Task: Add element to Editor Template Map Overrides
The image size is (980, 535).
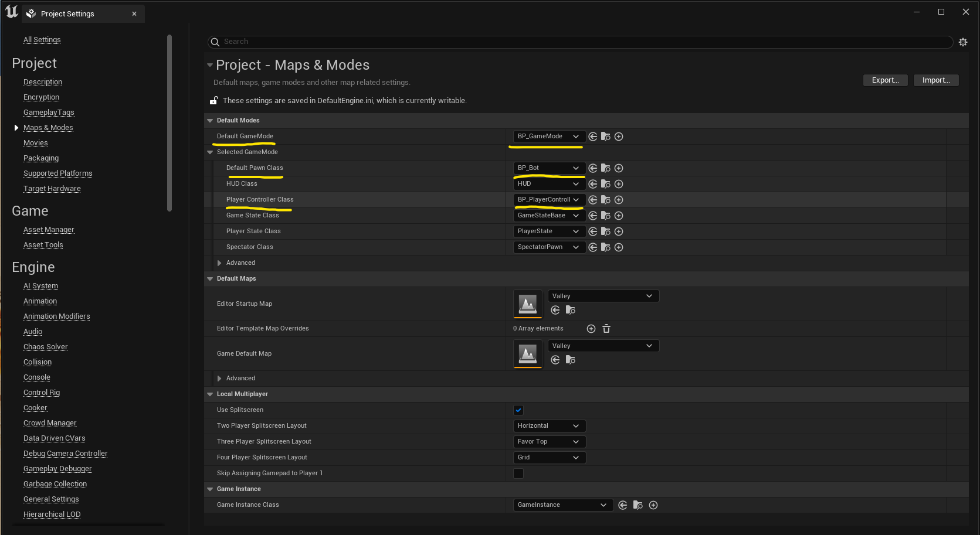Action: tap(591, 329)
